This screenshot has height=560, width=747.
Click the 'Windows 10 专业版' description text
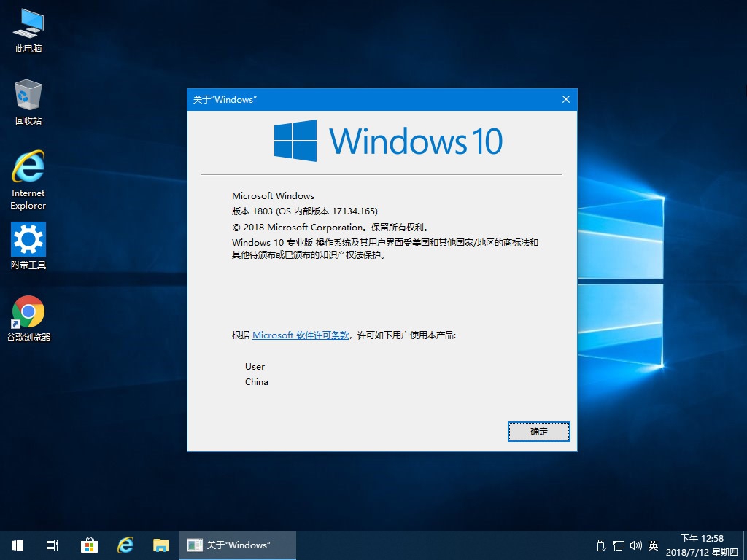[x=385, y=249]
